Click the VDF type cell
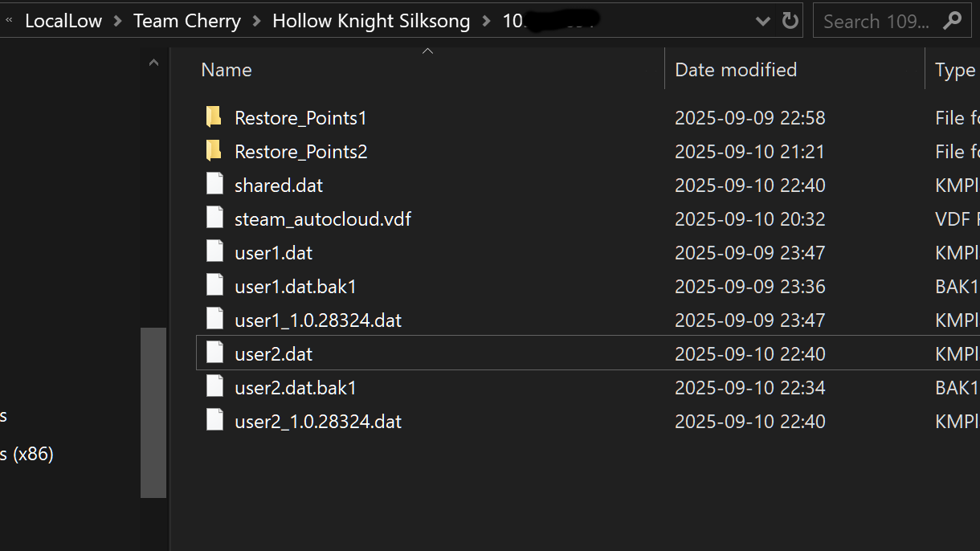 957,219
